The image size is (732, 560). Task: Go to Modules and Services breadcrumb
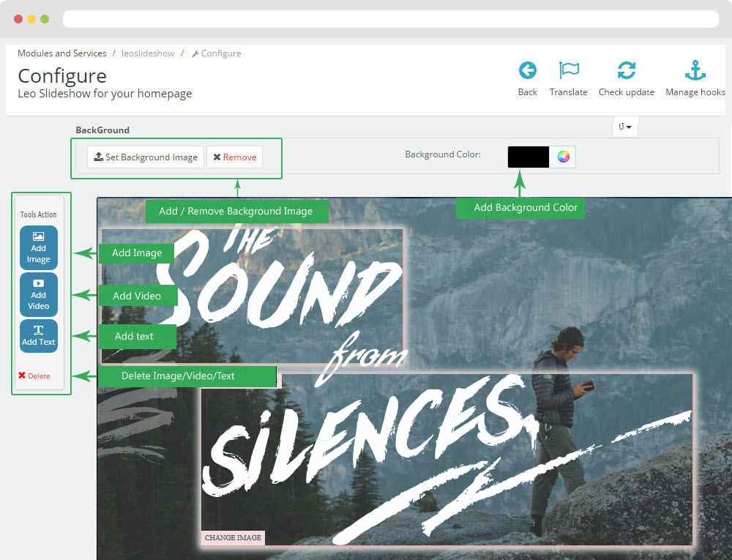tap(62, 53)
